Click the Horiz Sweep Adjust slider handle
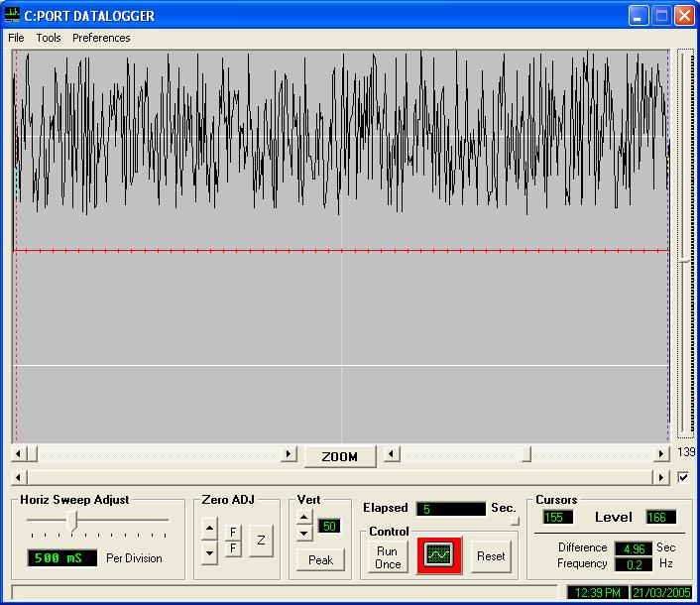Image resolution: width=700 pixels, height=605 pixels. click(x=72, y=520)
